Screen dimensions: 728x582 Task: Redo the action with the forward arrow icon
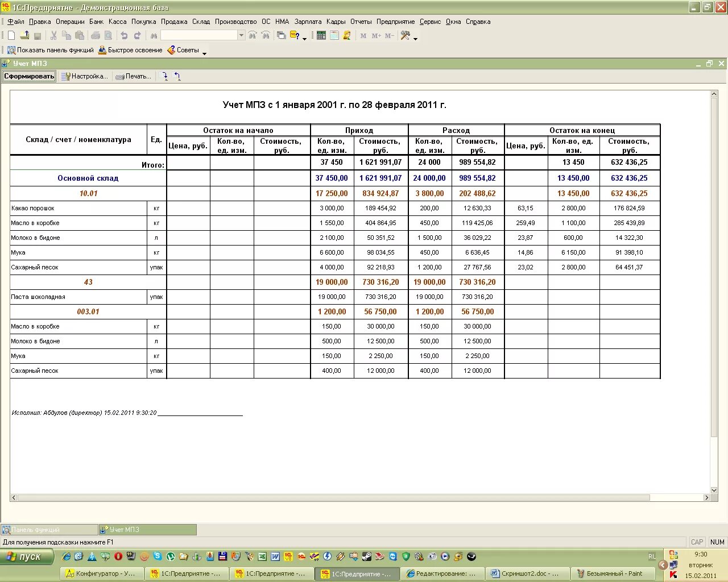click(137, 35)
